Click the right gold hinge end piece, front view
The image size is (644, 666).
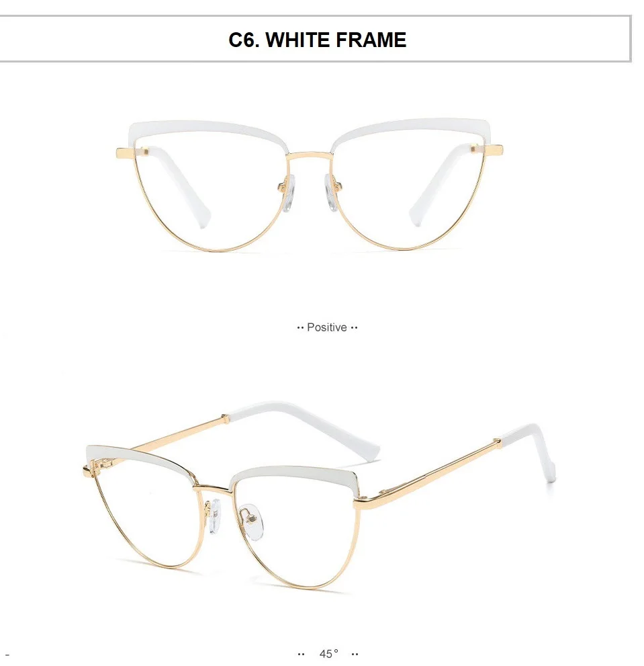(x=494, y=150)
